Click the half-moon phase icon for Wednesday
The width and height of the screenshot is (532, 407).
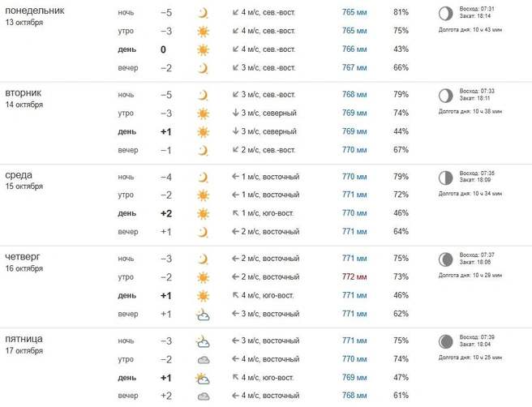point(444,177)
